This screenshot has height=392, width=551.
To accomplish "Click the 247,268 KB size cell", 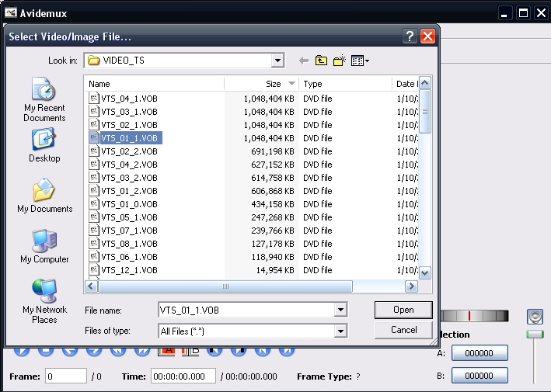I will pos(272,217).
